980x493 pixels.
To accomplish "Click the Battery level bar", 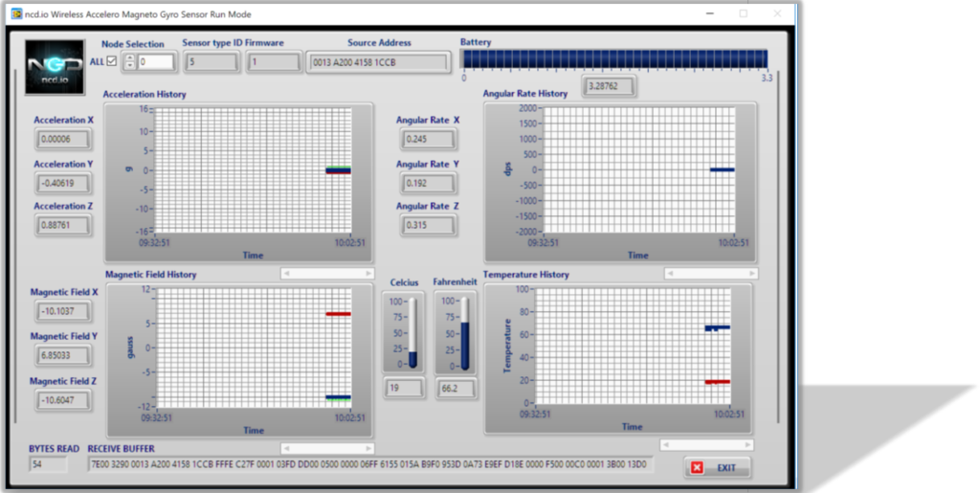I will [x=614, y=59].
